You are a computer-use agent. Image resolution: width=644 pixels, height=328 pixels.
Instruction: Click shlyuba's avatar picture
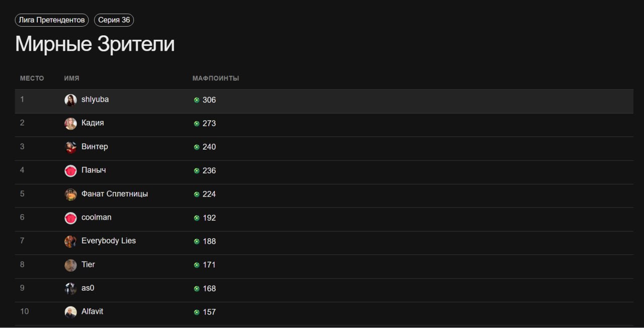click(70, 100)
